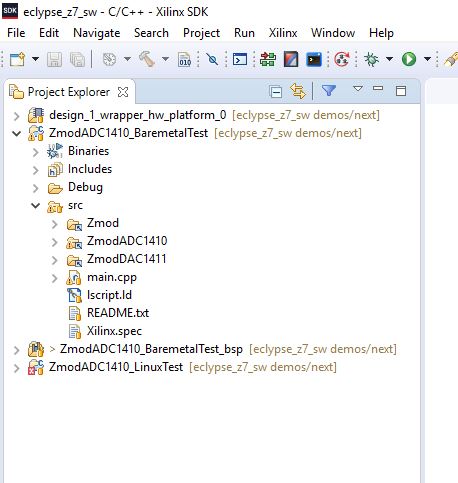Open the Search menu
The image size is (458, 483).
[x=151, y=33]
